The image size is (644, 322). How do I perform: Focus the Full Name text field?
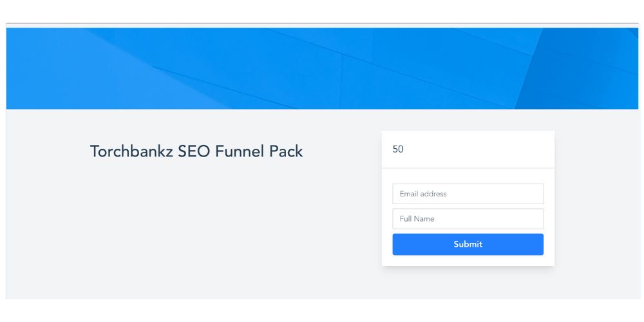468,219
